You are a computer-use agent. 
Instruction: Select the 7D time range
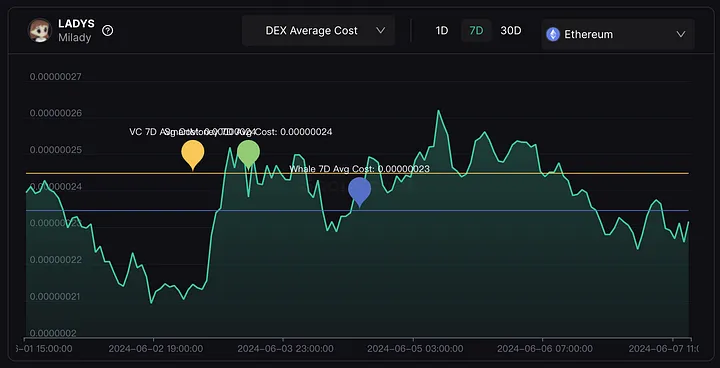(476, 31)
